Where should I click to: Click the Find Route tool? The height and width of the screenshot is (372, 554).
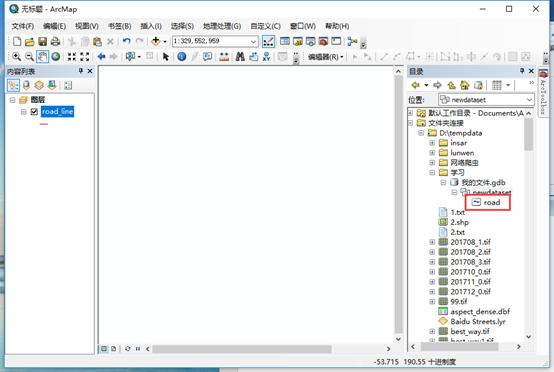(x=253, y=57)
